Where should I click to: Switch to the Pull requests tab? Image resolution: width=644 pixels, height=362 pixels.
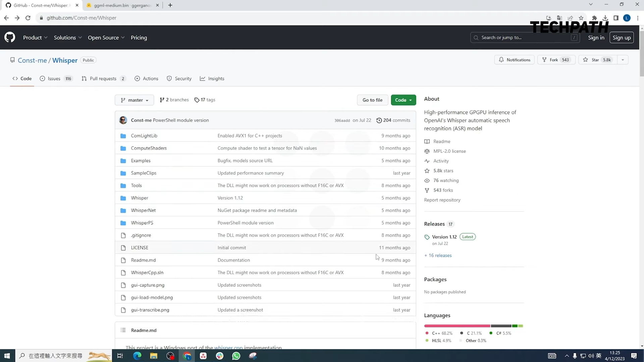[103, 78]
